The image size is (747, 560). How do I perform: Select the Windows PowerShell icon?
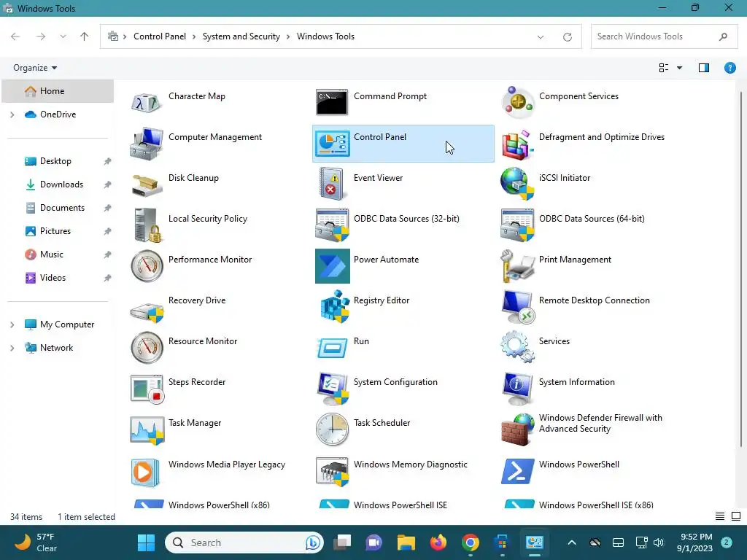(518, 472)
